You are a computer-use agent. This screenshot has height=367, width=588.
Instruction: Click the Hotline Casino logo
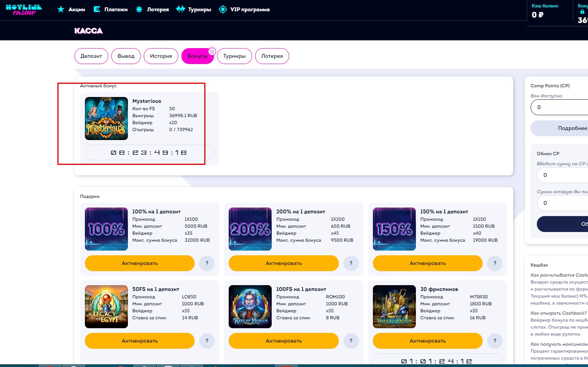pyautogui.click(x=24, y=10)
